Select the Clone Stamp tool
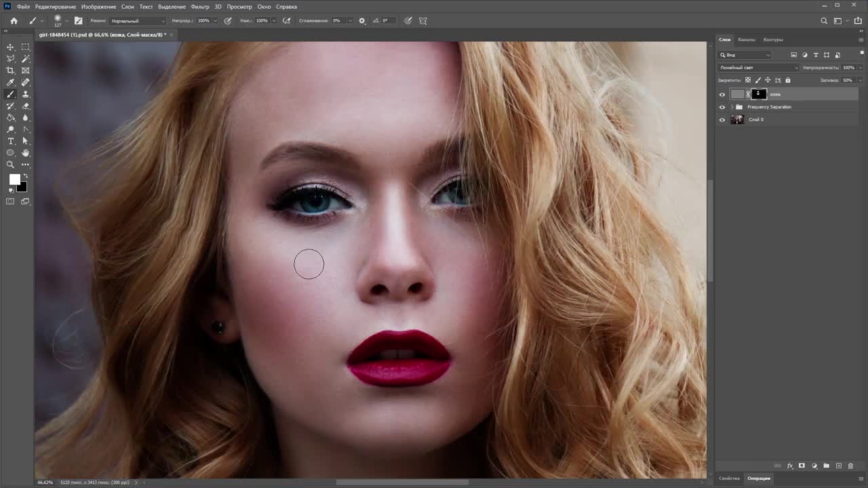Screen dimensions: 868x488 point(26,94)
